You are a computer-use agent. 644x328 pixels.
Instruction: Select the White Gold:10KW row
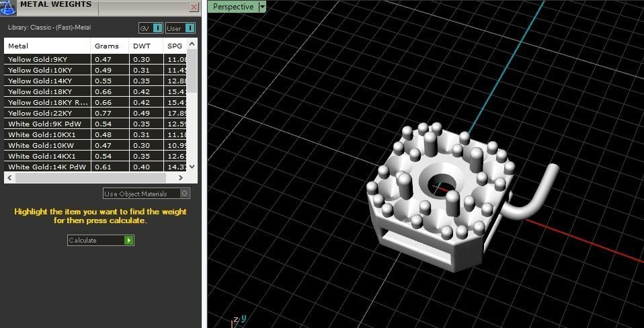[95, 145]
